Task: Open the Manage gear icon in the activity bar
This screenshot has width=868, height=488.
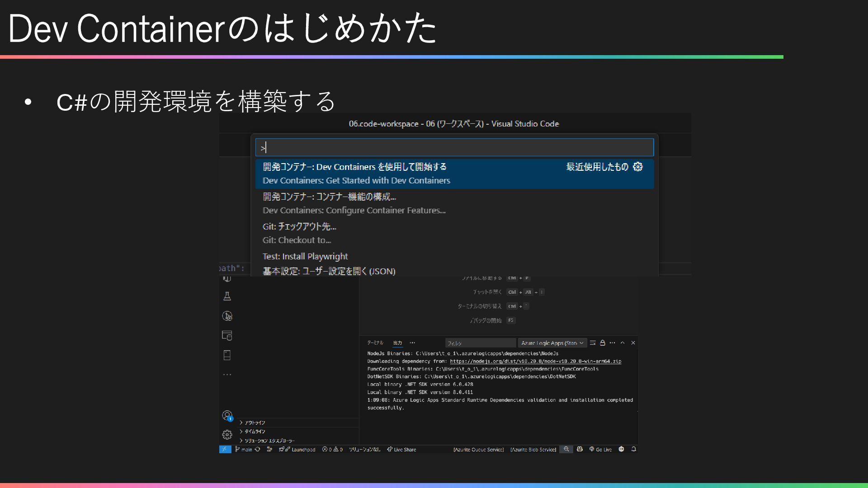Action: pos(227,435)
